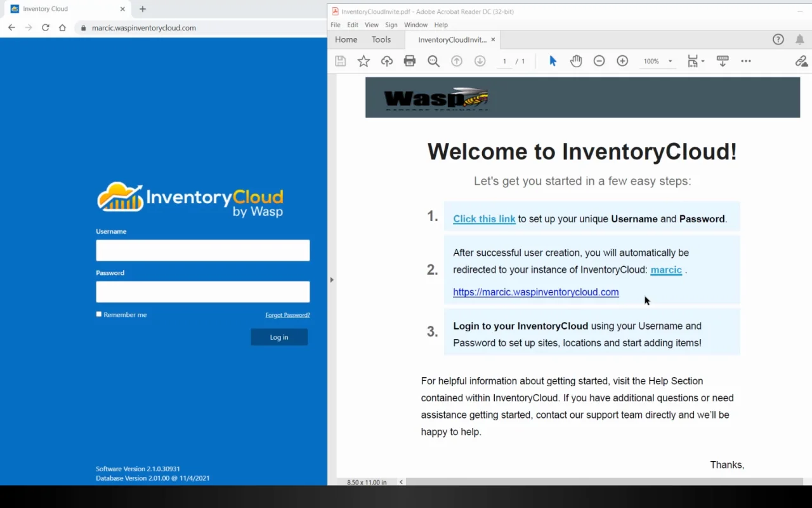The width and height of the screenshot is (812, 508).
Task: Go to next page arrow icon
Action: click(480, 61)
